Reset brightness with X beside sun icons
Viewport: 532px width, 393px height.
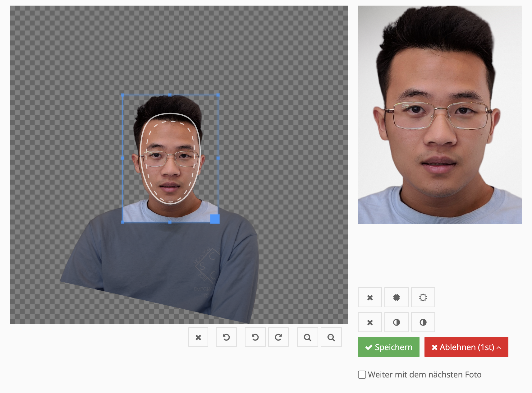(370, 298)
